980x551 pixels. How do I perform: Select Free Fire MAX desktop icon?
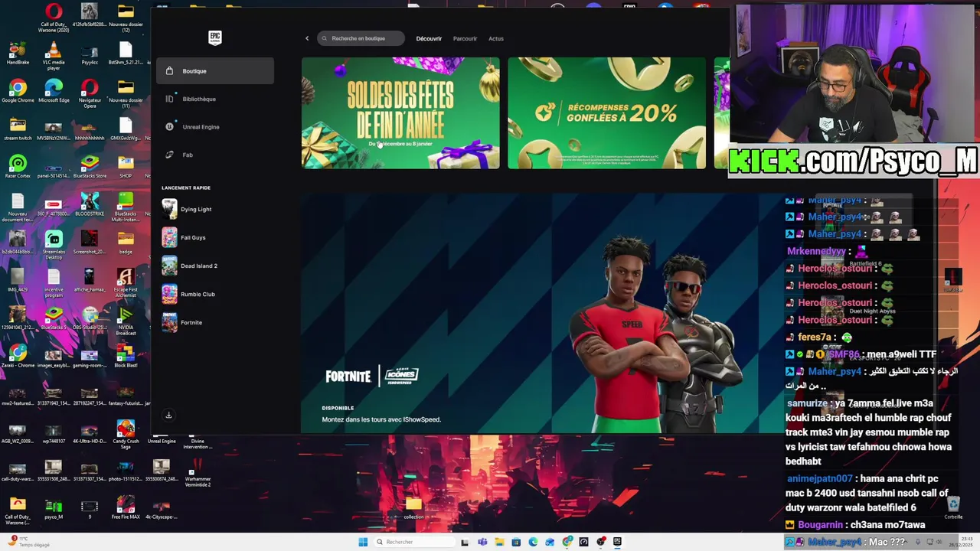pos(126,509)
